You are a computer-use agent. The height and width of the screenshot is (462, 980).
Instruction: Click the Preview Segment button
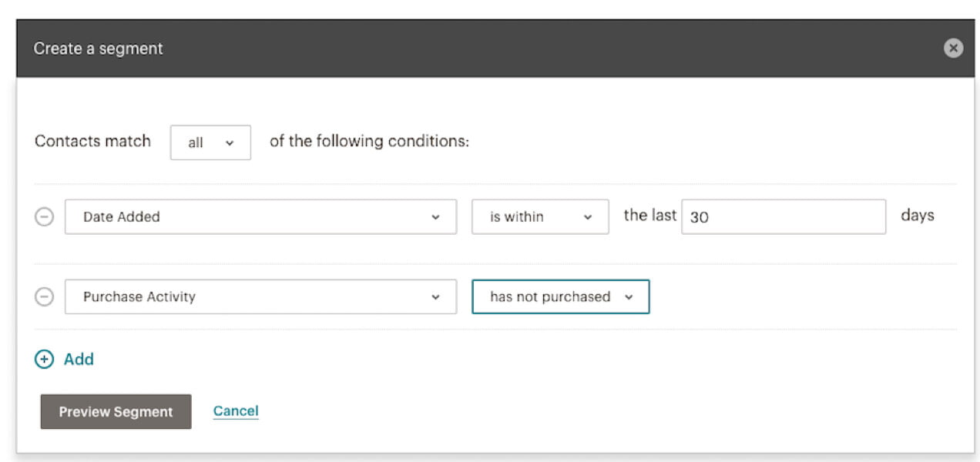pyautogui.click(x=116, y=412)
